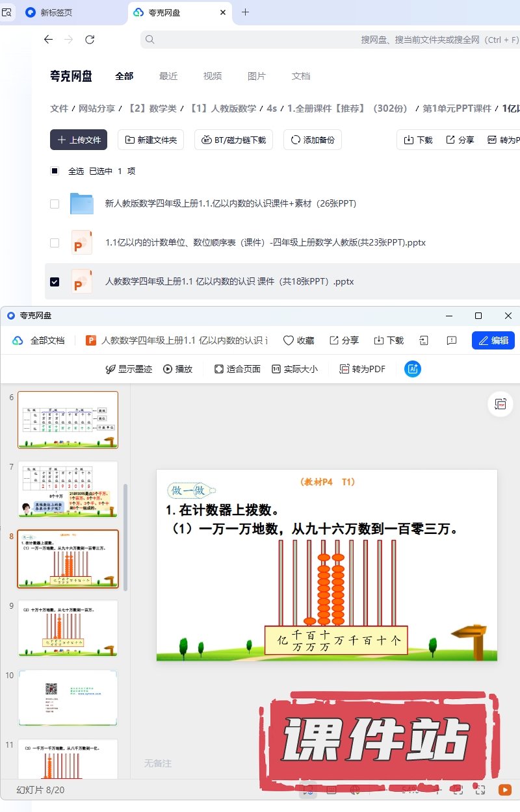
Task: Select slide 9 thumbnail in the panel
Action: tap(68, 628)
